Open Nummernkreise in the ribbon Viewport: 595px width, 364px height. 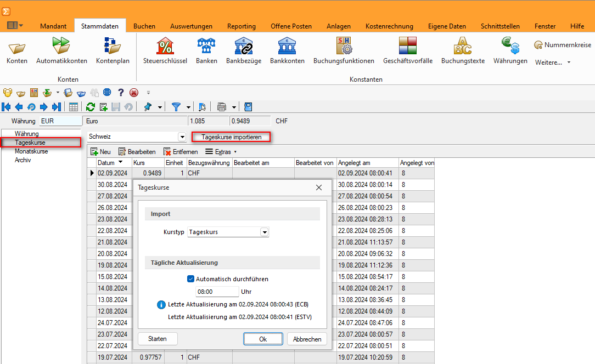tap(563, 45)
